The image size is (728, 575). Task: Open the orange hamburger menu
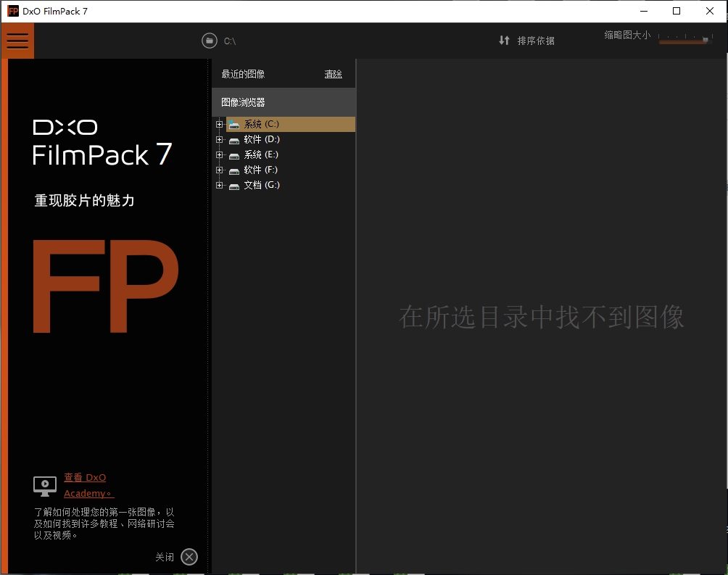(x=17, y=41)
